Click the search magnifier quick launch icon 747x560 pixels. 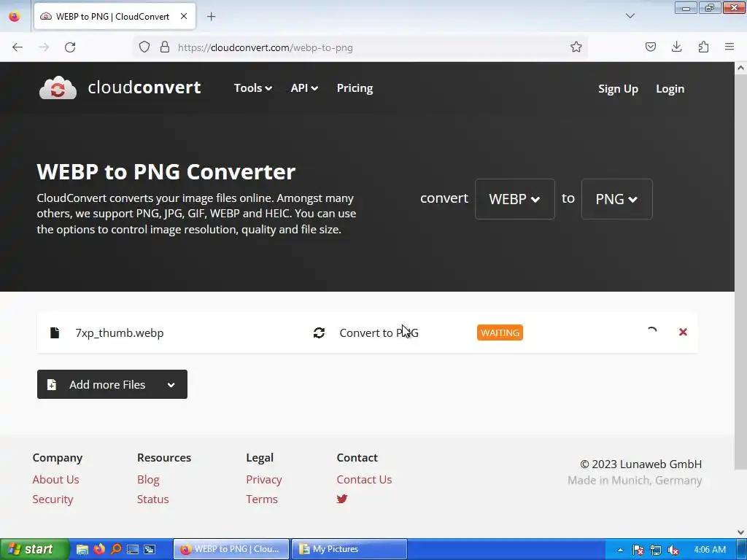click(116, 549)
